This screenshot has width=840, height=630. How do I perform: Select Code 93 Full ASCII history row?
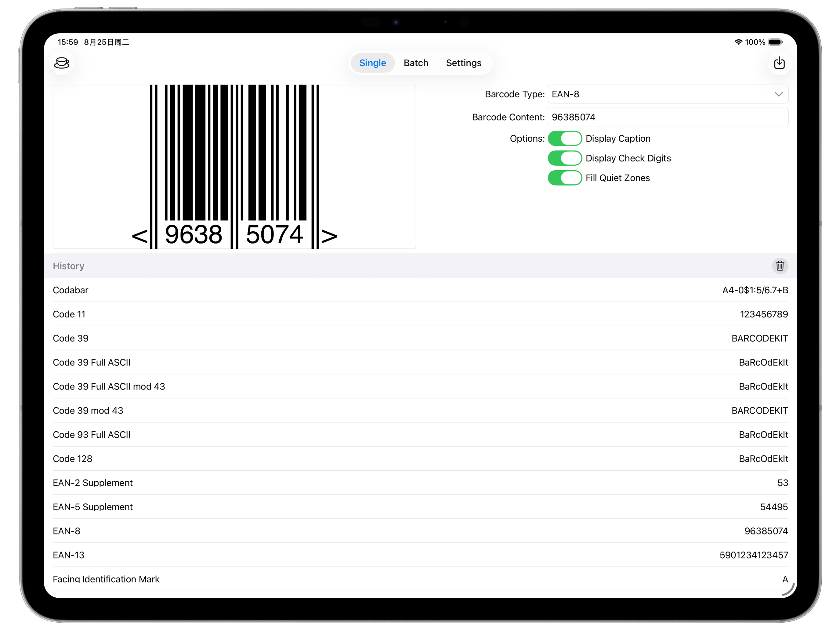point(420,435)
